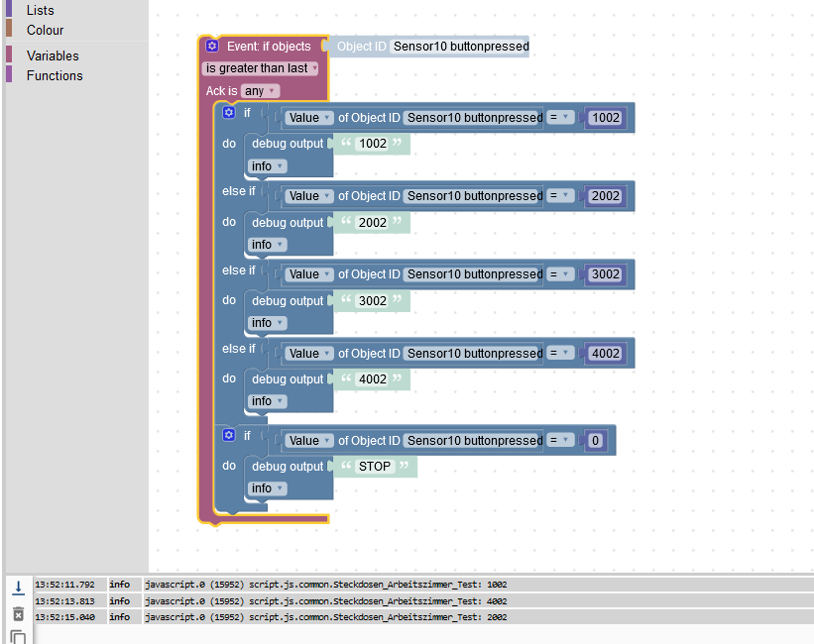The image size is (814, 644).
Task: Open equals operator dropdown before 1002
Action: coord(559,117)
